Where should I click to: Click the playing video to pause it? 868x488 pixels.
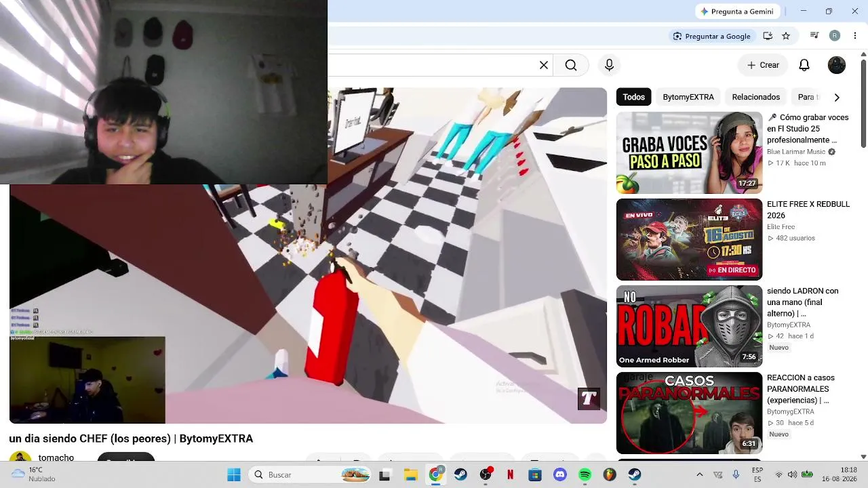pyautogui.click(x=308, y=256)
